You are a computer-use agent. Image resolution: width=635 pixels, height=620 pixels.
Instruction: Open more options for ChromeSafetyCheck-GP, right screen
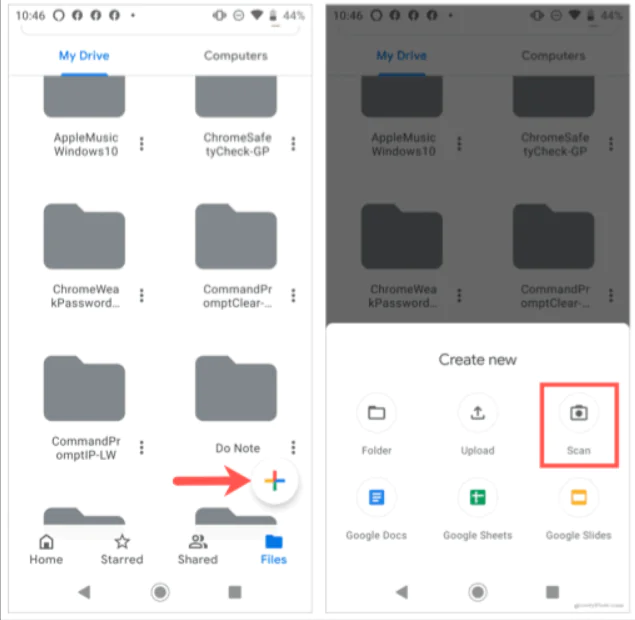[611, 144]
